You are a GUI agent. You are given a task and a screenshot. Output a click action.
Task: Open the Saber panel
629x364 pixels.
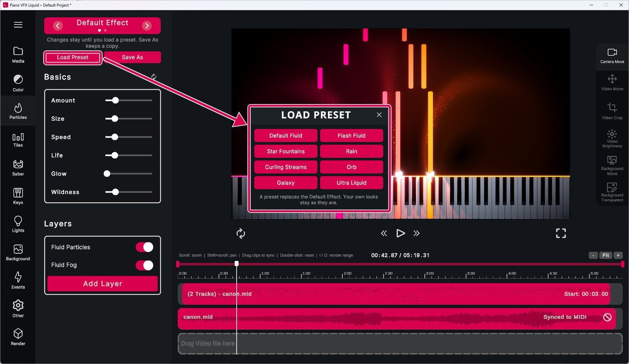(18, 168)
